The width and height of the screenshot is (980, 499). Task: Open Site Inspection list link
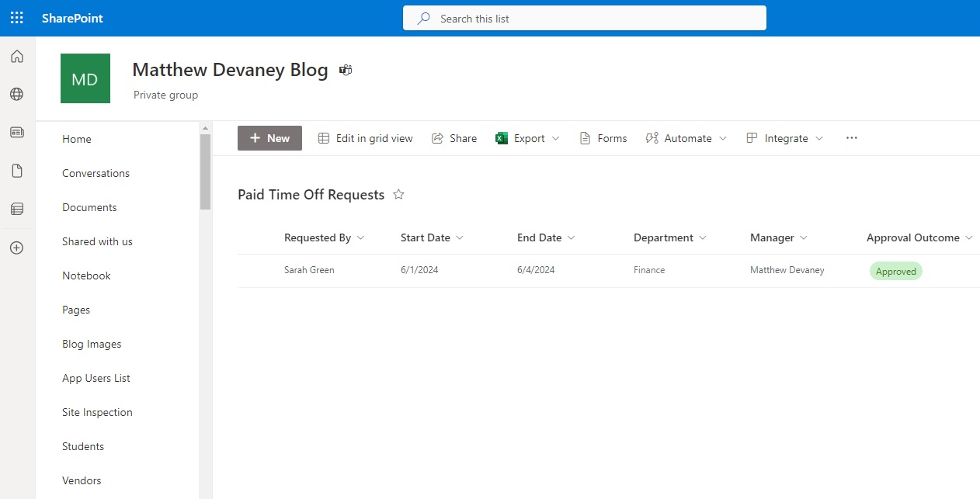click(x=97, y=412)
